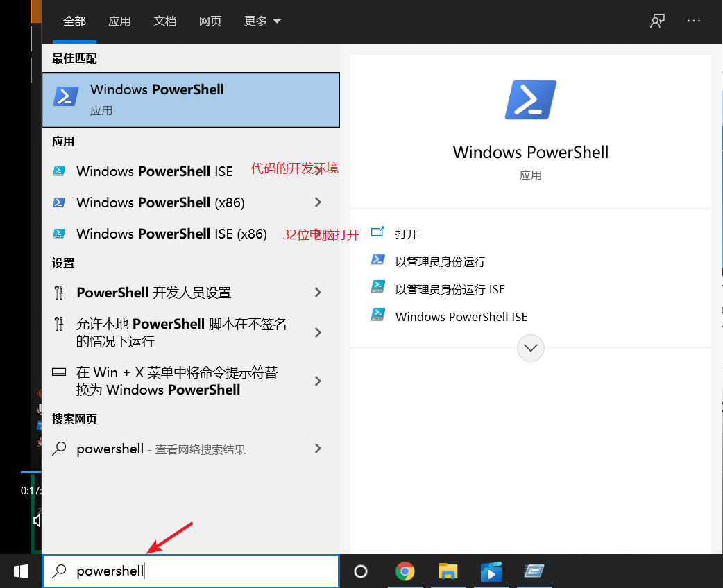723x588 pixels.
Task: Expand more actions with the down chevron circle
Action: pyautogui.click(x=531, y=348)
